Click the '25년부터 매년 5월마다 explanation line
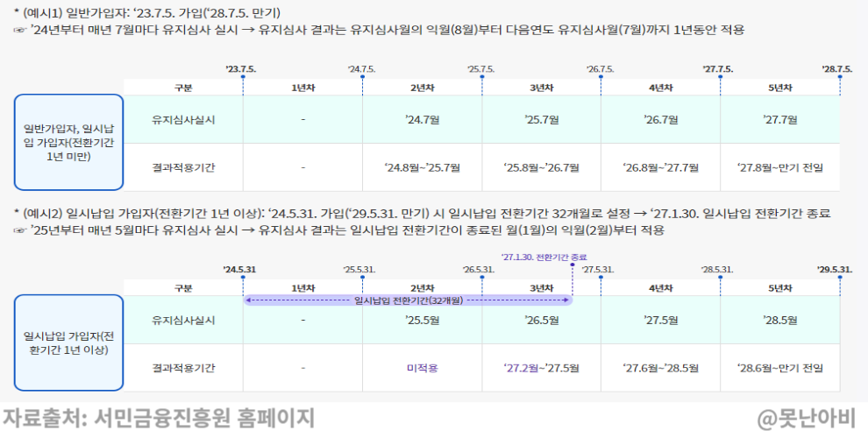This screenshot has height=438, width=868. pyautogui.click(x=338, y=230)
